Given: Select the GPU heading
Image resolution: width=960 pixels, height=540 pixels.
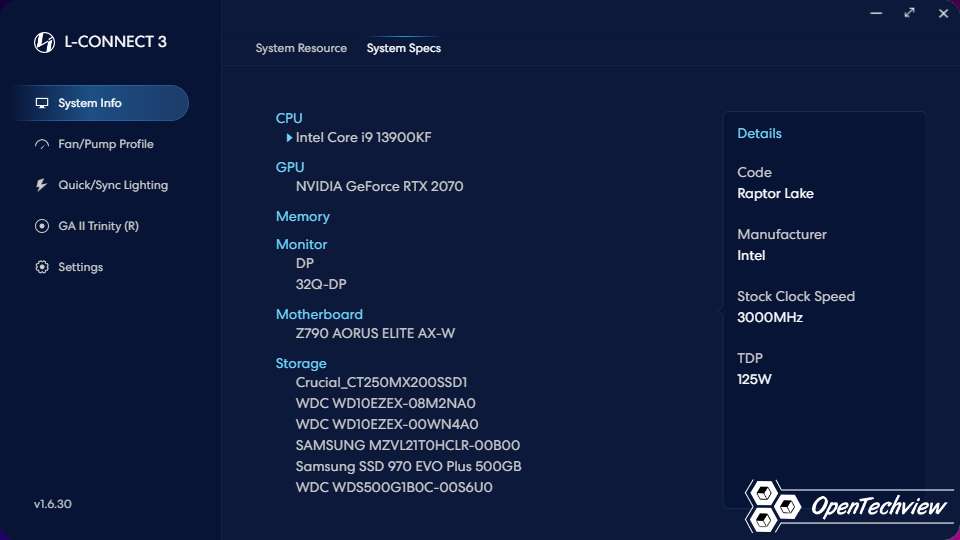Looking at the screenshot, I should coord(290,167).
